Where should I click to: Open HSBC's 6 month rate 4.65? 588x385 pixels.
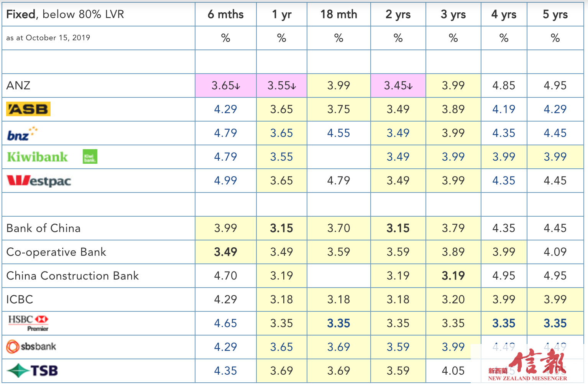pos(226,323)
